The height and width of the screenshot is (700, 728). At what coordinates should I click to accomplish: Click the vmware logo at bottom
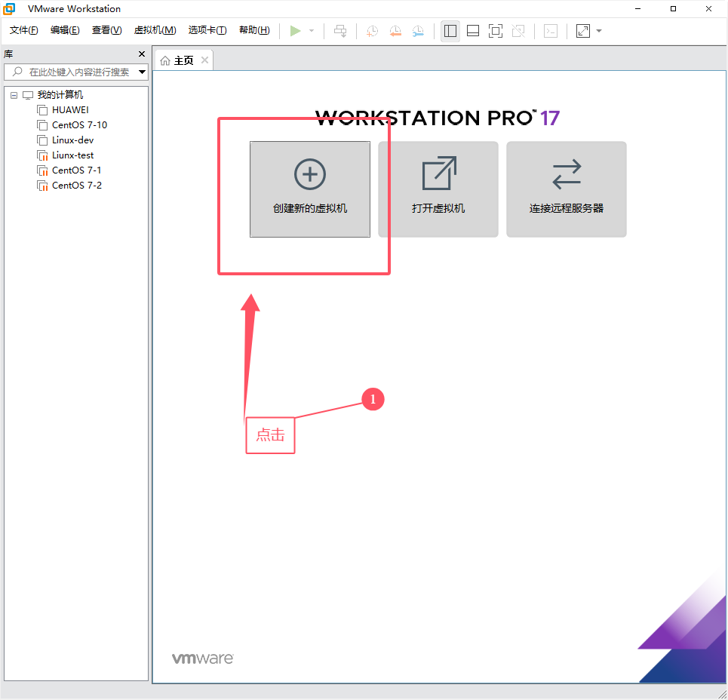203,659
